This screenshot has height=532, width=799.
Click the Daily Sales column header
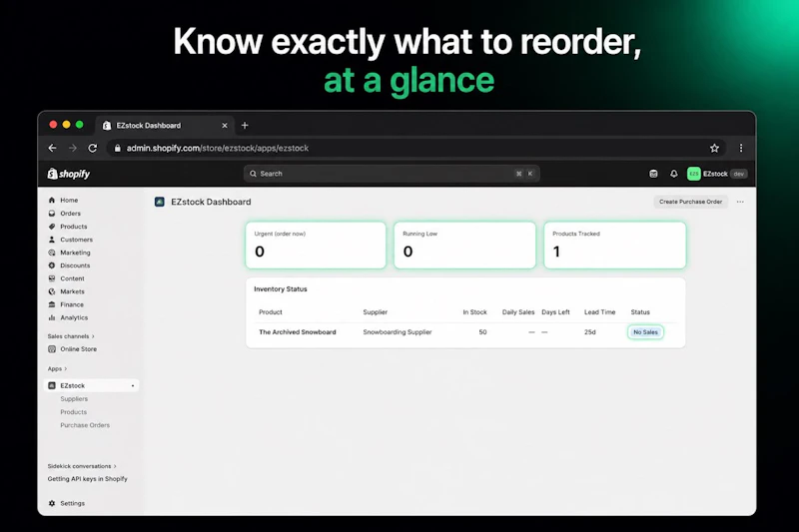518,312
